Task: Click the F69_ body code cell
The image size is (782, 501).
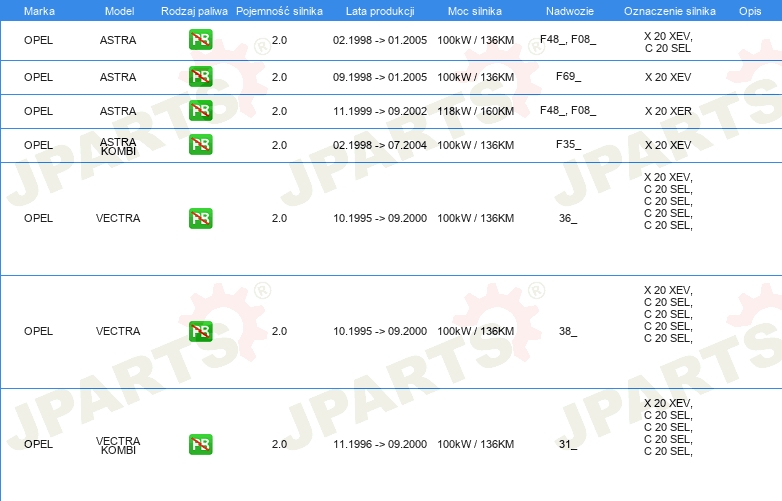Action: pyautogui.click(x=568, y=76)
